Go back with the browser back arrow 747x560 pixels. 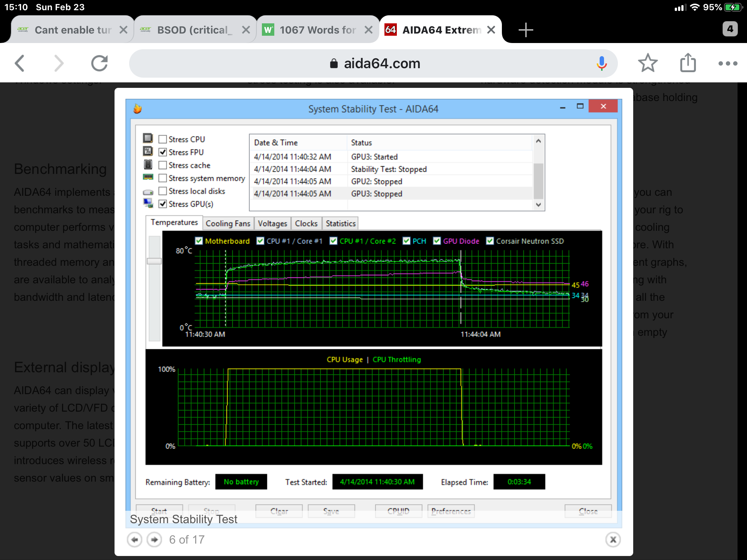(x=20, y=63)
